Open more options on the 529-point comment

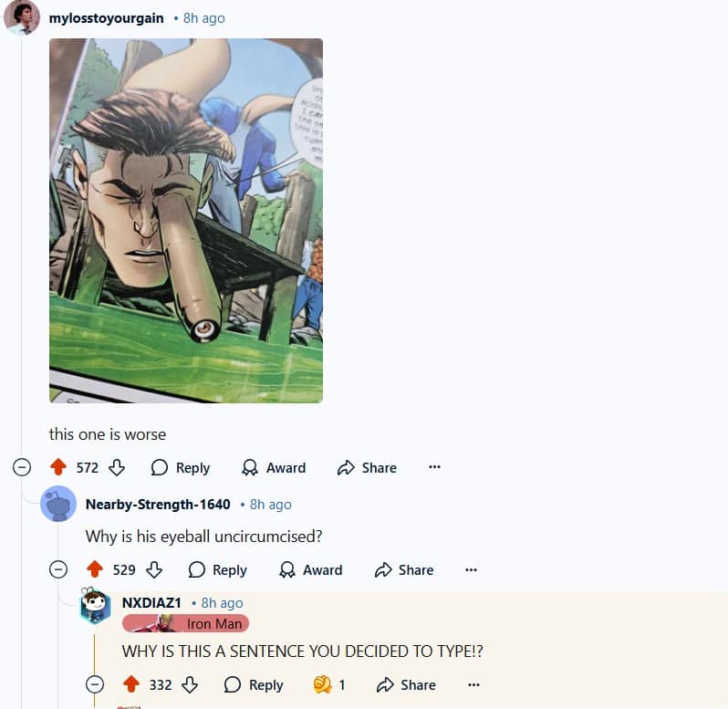pyautogui.click(x=472, y=569)
